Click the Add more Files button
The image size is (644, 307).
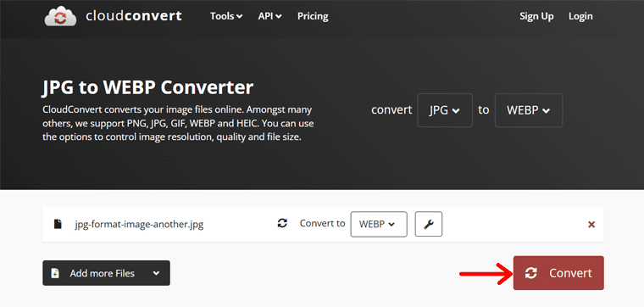[x=106, y=273]
